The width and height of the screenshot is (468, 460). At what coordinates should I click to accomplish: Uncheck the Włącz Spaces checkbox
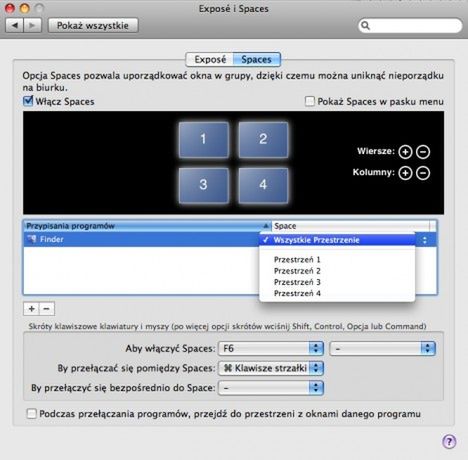tap(29, 101)
